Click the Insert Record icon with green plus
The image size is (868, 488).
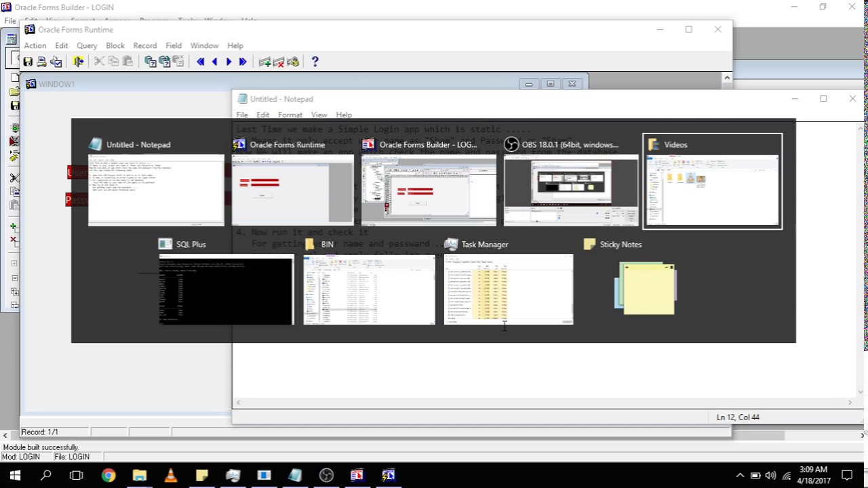pyautogui.click(x=265, y=62)
